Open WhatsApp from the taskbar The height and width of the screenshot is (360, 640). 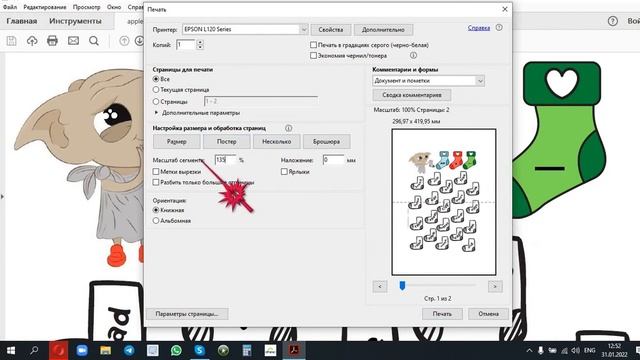(x=176, y=351)
